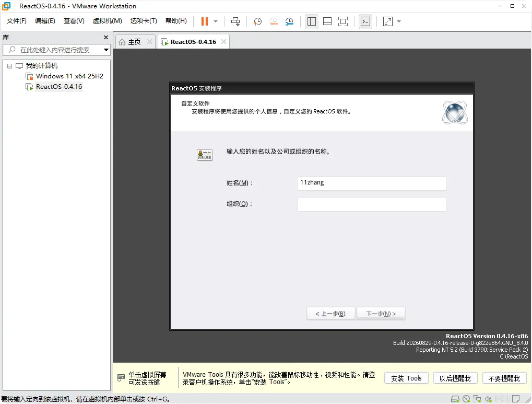
Task: Open the library search dropdown arrow
Action: point(106,50)
